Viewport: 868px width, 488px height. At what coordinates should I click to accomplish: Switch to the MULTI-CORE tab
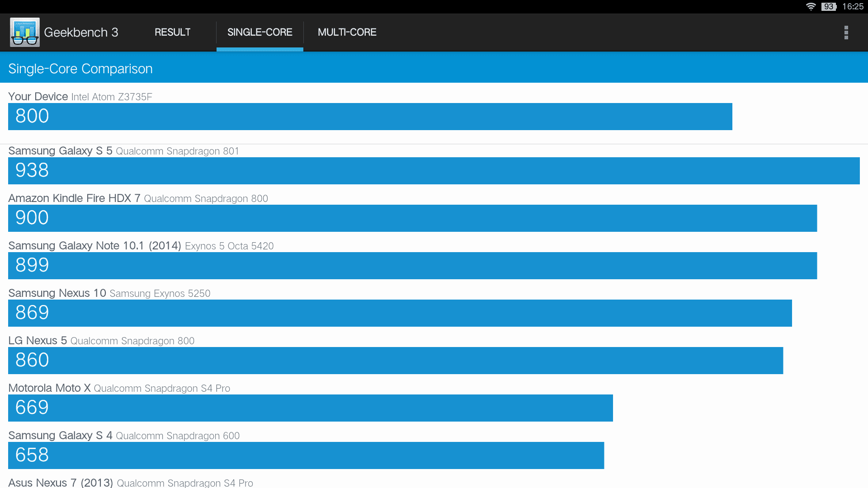pos(347,32)
